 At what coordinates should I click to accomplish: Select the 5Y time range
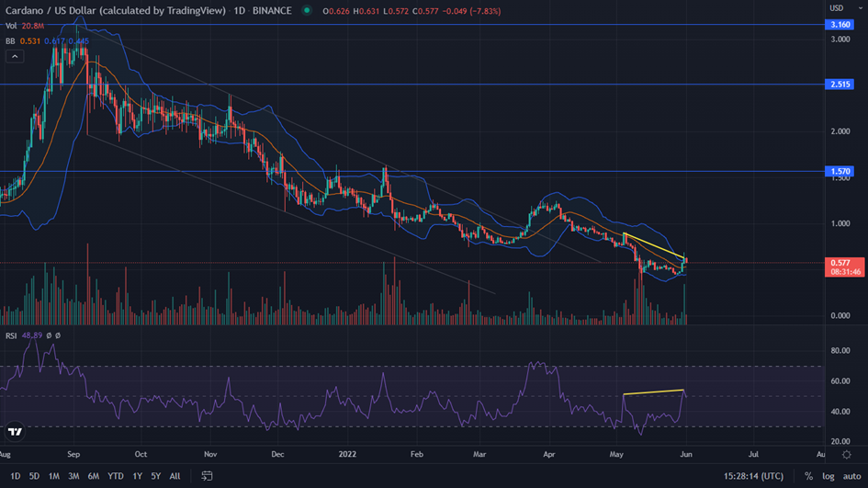[x=156, y=476]
